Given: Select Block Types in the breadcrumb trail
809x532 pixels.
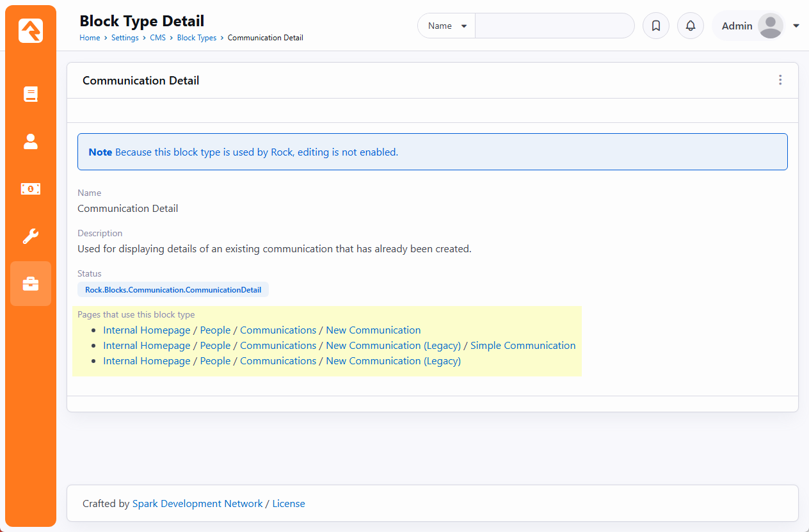Looking at the screenshot, I should (196, 38).
